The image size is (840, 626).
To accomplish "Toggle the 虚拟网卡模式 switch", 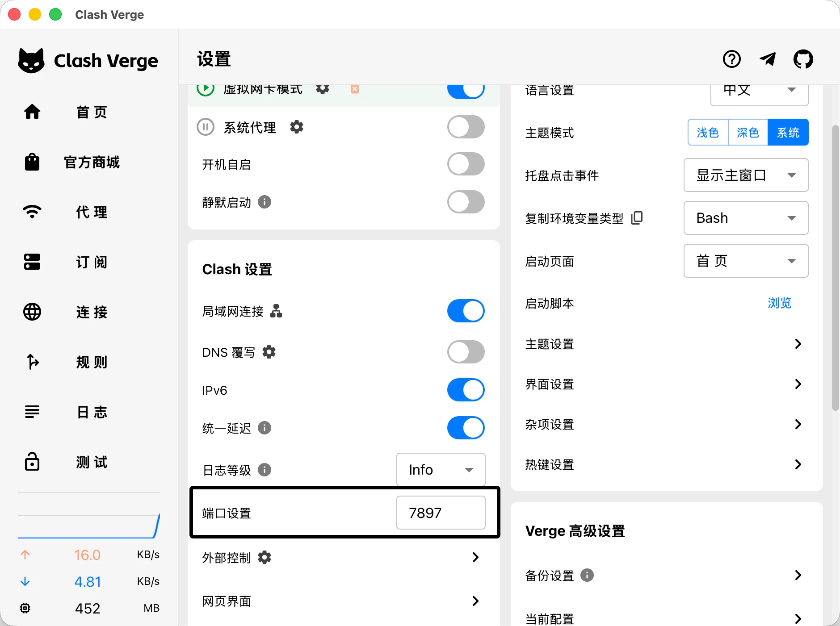I will coord(466,91).
